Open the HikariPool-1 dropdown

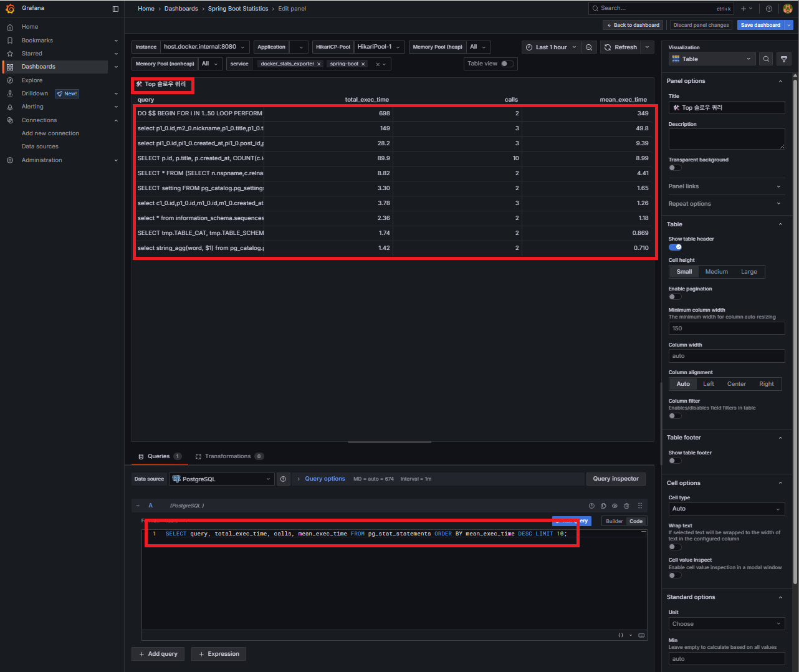click(380, 47)
